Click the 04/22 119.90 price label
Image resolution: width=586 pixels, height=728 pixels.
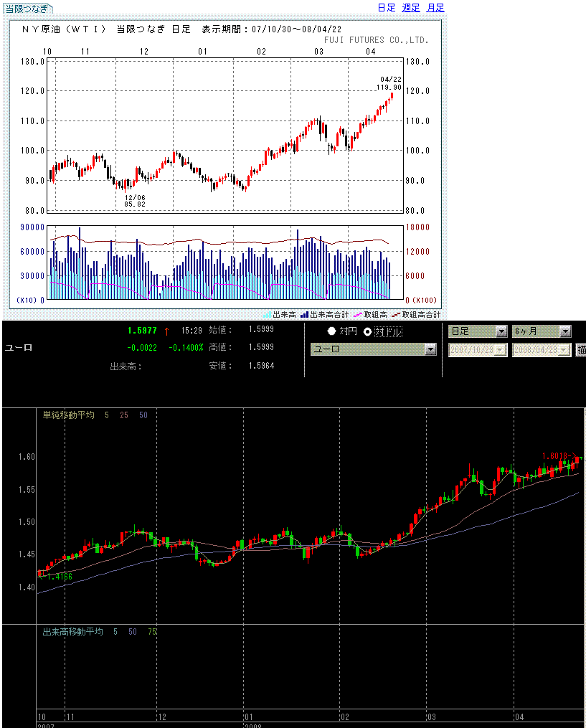[x=390, y=83]
